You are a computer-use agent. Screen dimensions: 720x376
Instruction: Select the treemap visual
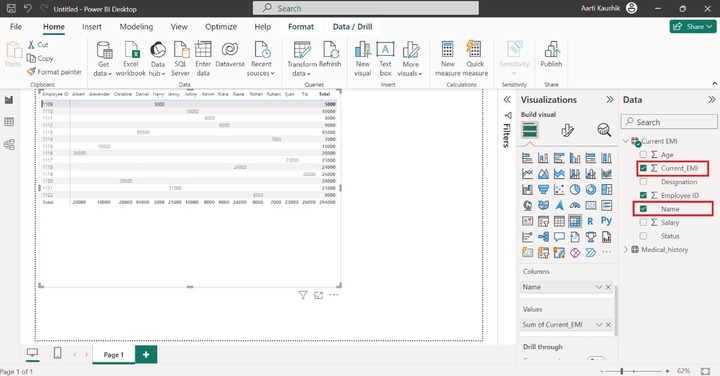(607, 190)
